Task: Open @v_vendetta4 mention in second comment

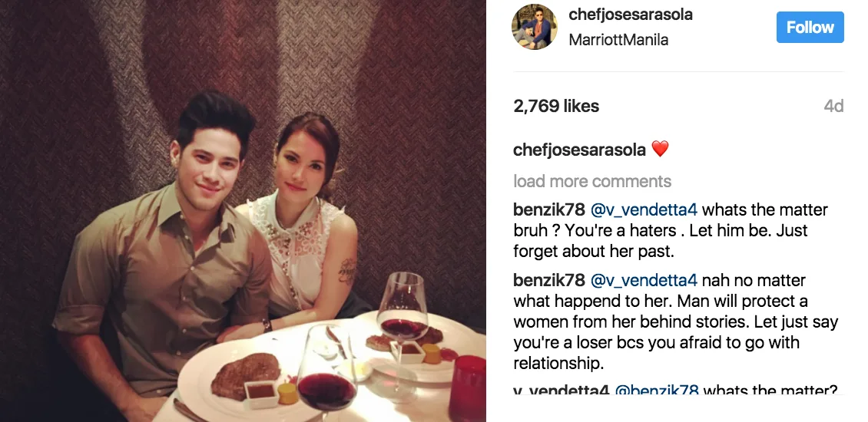Action: click(x=644, y=280)
